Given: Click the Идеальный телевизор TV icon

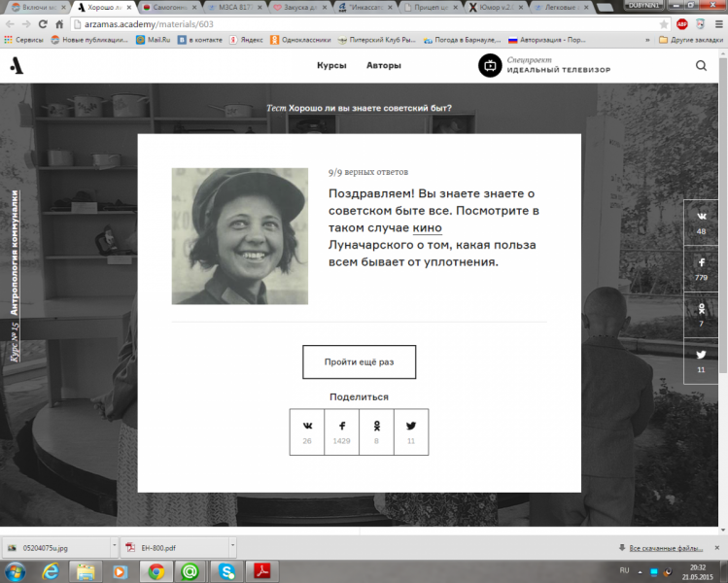Looking at the screenshot, I should pos(490,65).
